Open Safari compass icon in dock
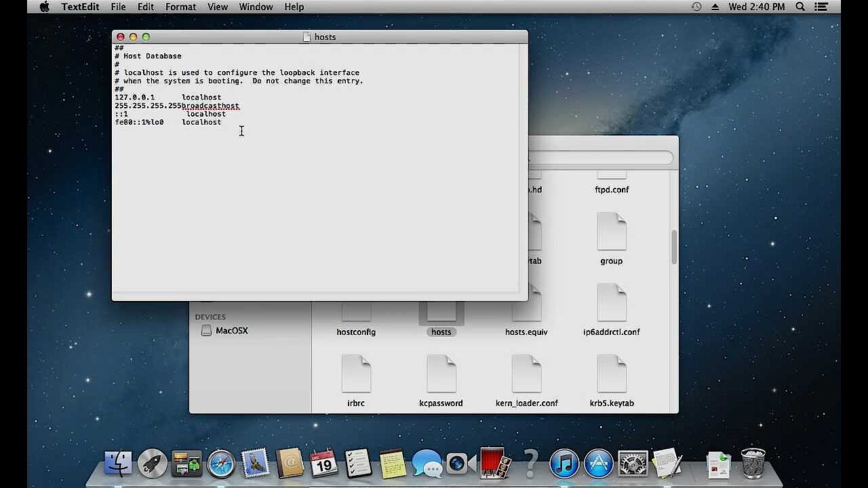868x488 pixels. coord(221,464)
